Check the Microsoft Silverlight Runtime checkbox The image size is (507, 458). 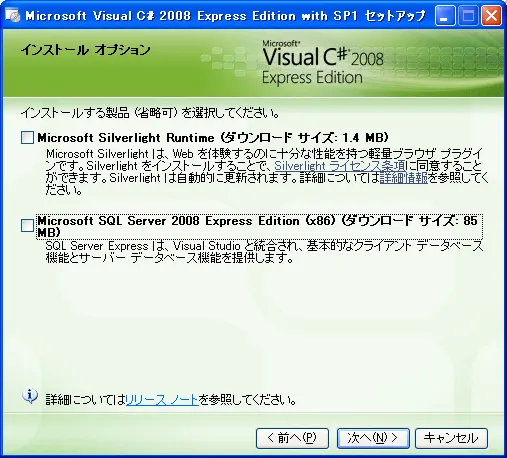click(27, 137)
